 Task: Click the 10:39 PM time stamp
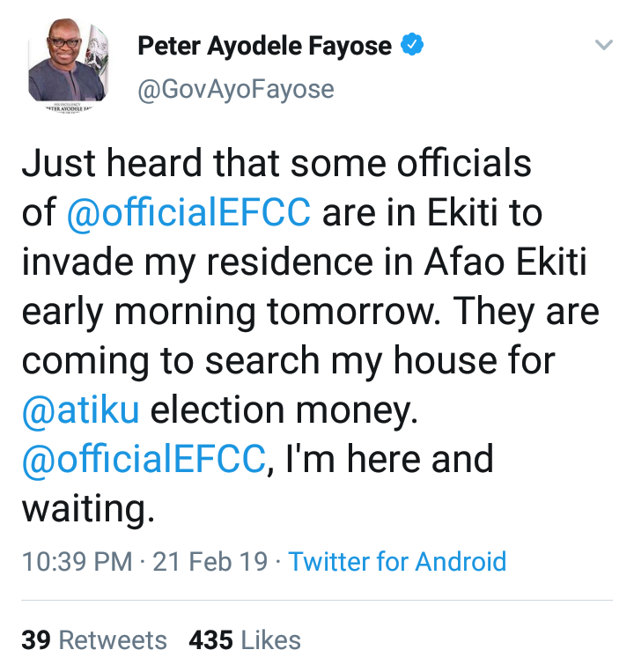point(77,562)
